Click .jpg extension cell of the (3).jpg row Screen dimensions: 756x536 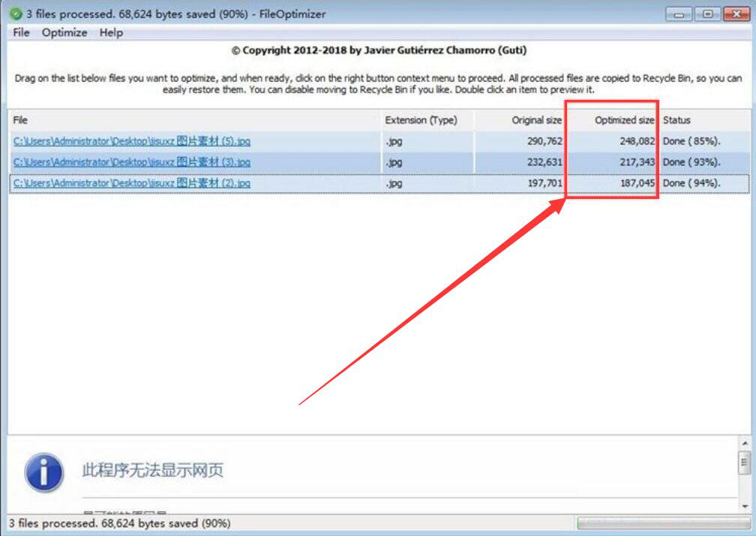pos(394,163)
